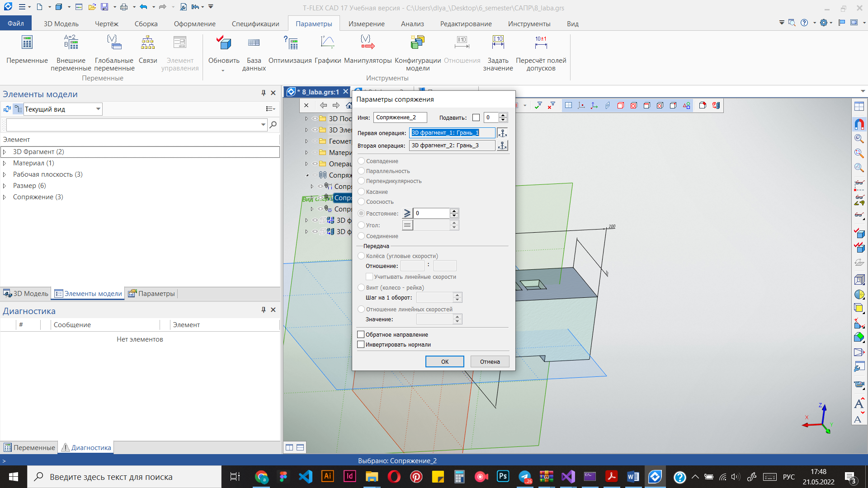Screen dimensions: 868x488
Task: Toggle the Подавить checkbox
Action: pyautogui.click(x=476, y=117)
